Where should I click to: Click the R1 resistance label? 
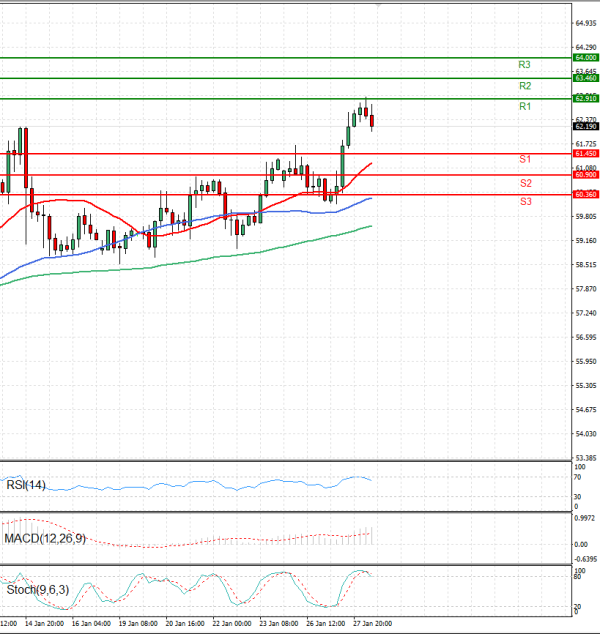tap(524, 106)
